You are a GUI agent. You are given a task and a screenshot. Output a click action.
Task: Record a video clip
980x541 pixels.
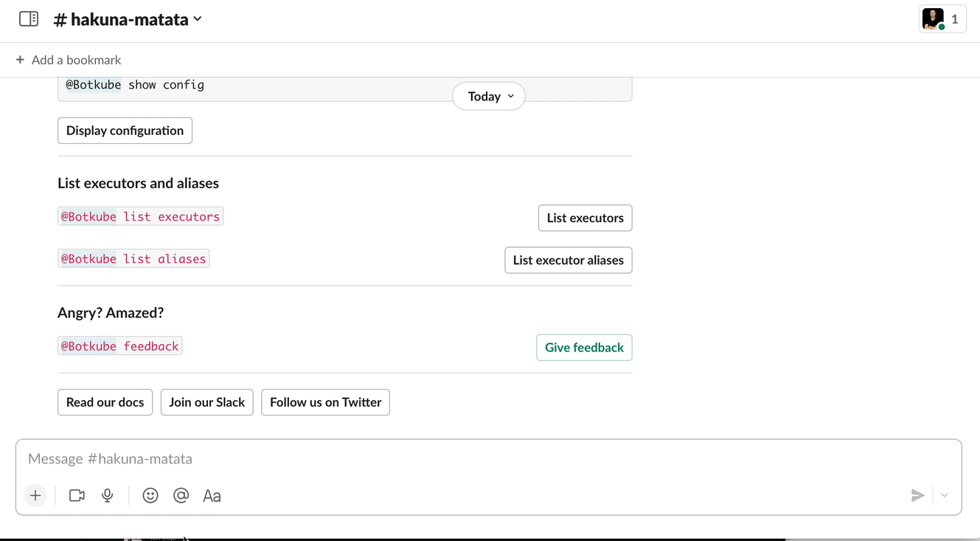coord(77,496)
